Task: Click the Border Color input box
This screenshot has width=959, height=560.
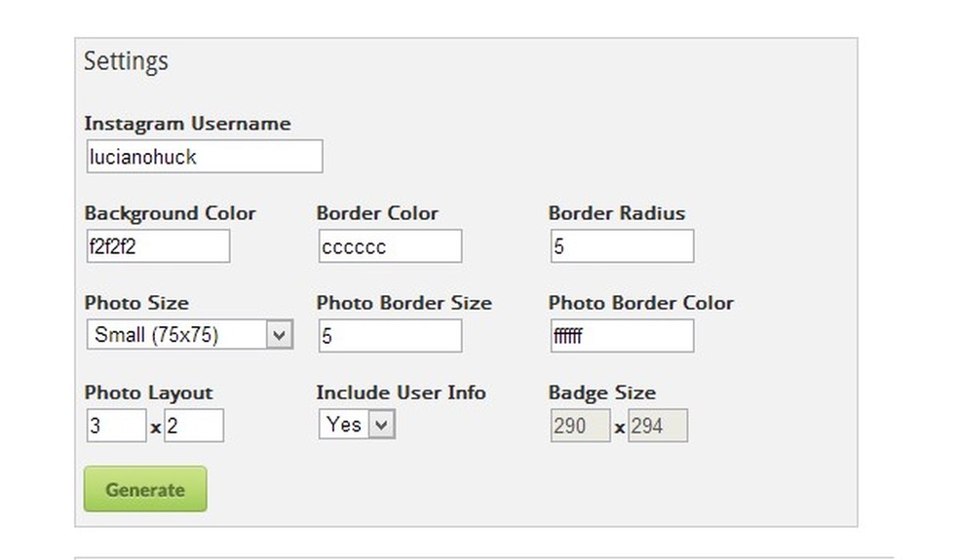Action: click(x=389, y=246)
